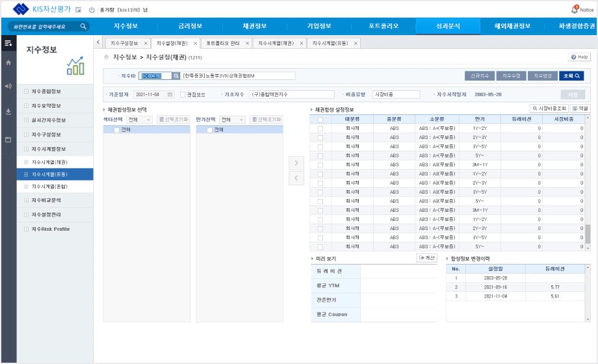The height and width of the screenshot is (364, 598).
Task: Click the Help button
Action: click(x=579, y=57)
